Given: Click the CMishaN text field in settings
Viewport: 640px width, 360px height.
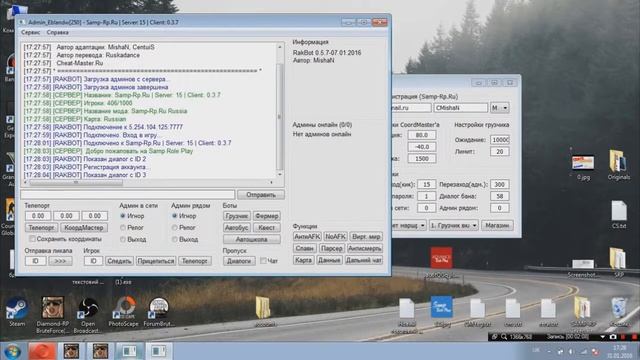Looking at the screenshot, I should point(461,108).
